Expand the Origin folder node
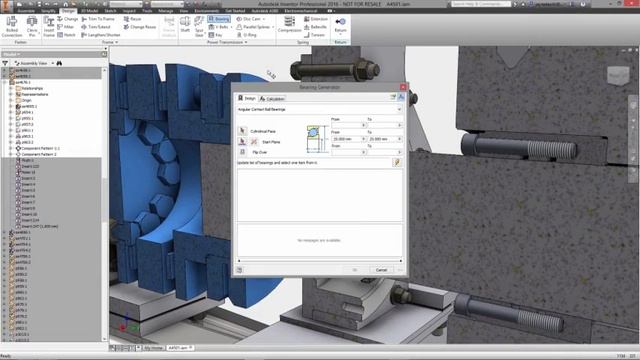Image resolution: width=640 pixels, height=360 pixels. (11, 100)
